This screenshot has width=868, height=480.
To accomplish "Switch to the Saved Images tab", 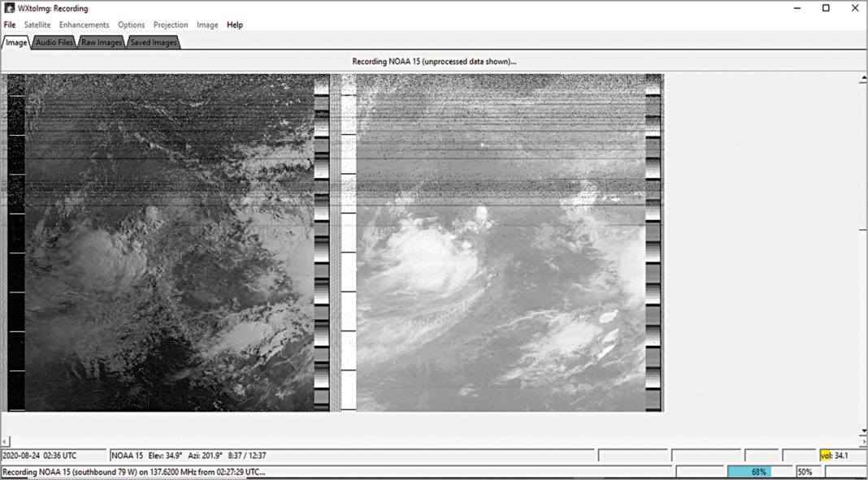I will (x=152, y=41).
